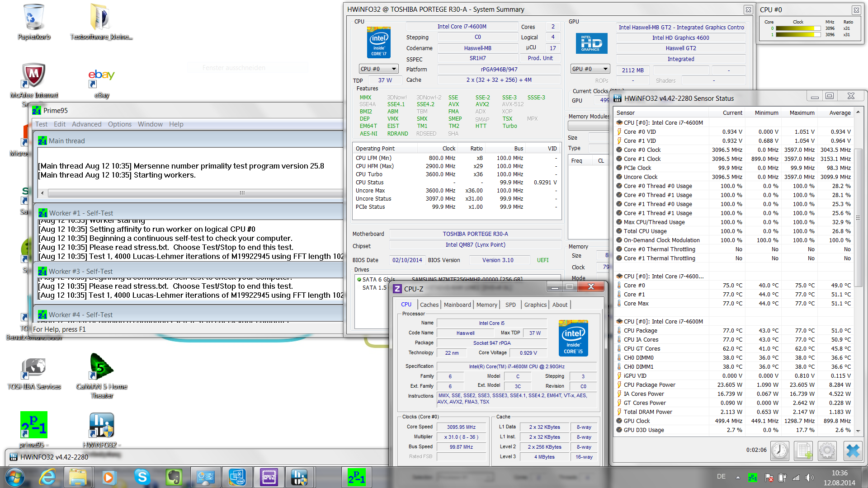Switch to HWiNFO32 via its taskbar icon
This screenshot has width=868, height=488.
pyautogui.click(x=299, y=477)
